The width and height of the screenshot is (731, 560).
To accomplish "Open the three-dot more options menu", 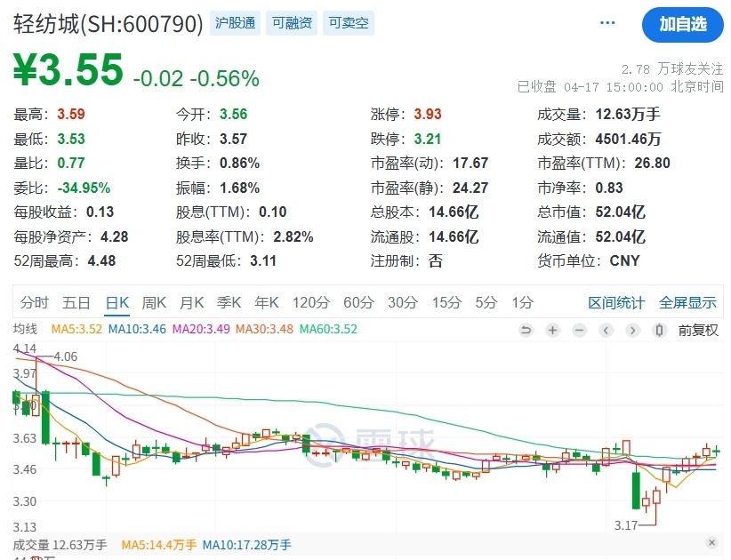I will coord(607,23).
